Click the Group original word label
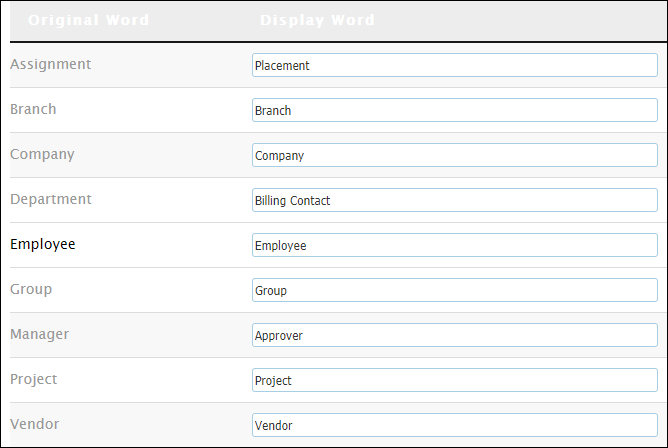 31,289
